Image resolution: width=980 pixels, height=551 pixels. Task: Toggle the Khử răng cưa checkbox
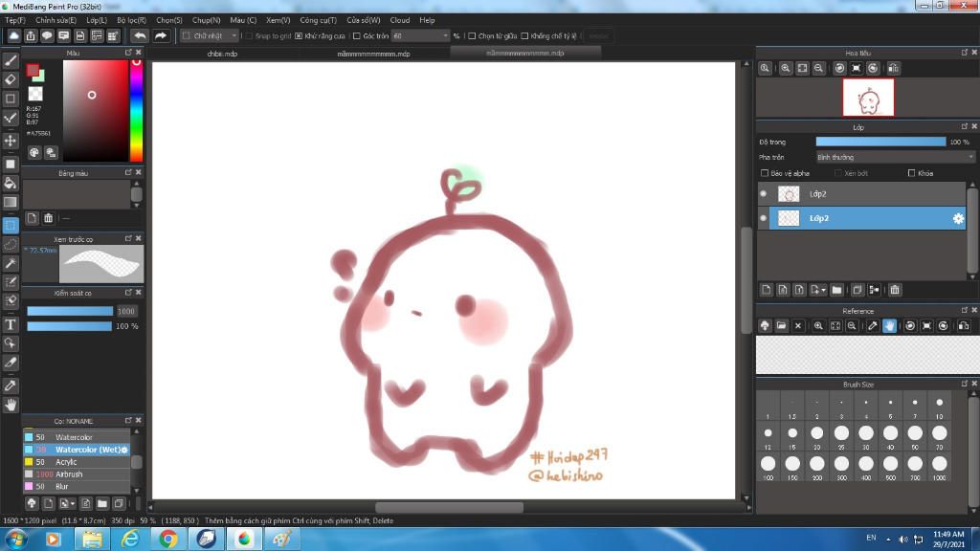point(299,36)
